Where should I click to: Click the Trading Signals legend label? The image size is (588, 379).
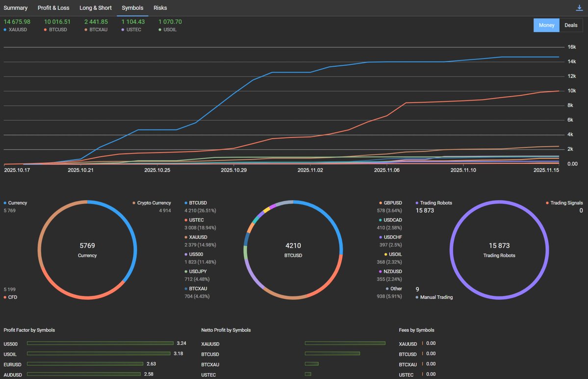(564, 203)
